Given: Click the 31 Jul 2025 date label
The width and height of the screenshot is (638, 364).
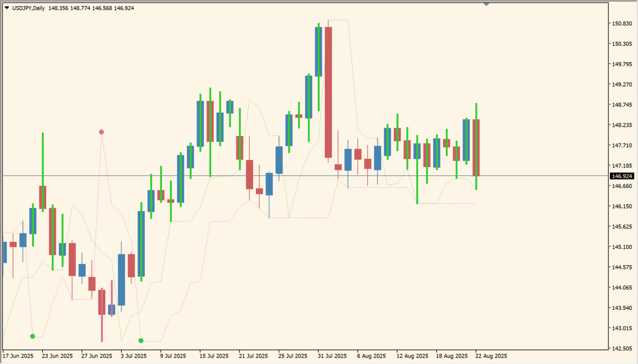Looking at the screenshot, I should 332,356.
